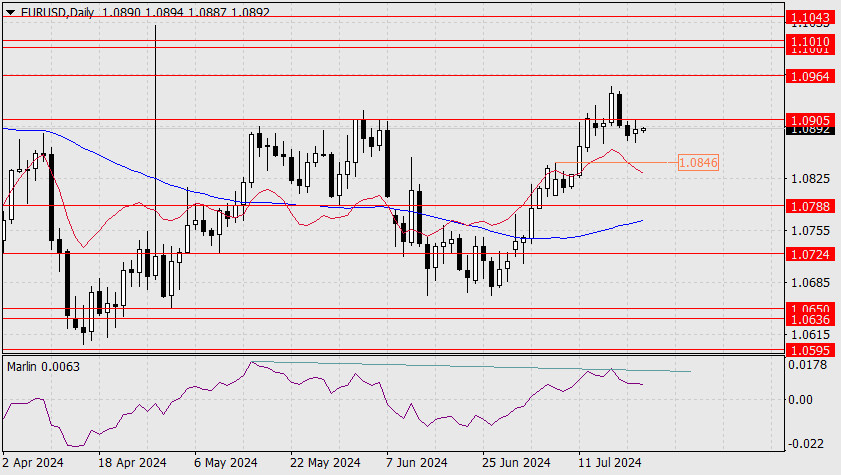
Task: Select the 1.0788 red price label
Action: click(x=810, y=206)
